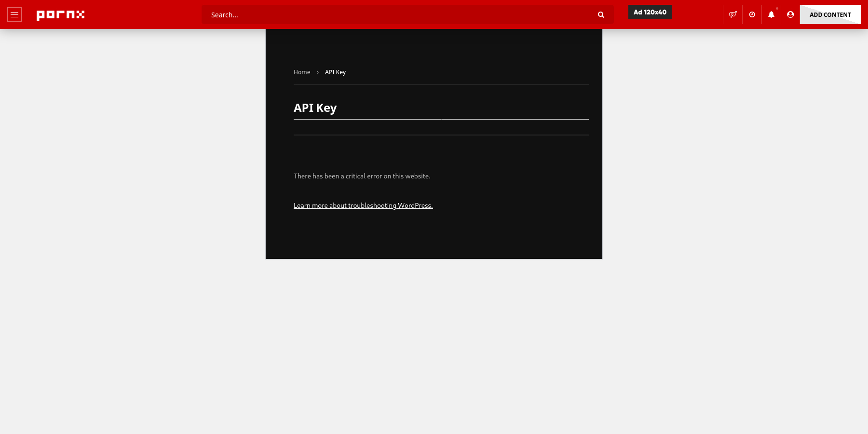Open the notifications bell

(x=771, y=14)
